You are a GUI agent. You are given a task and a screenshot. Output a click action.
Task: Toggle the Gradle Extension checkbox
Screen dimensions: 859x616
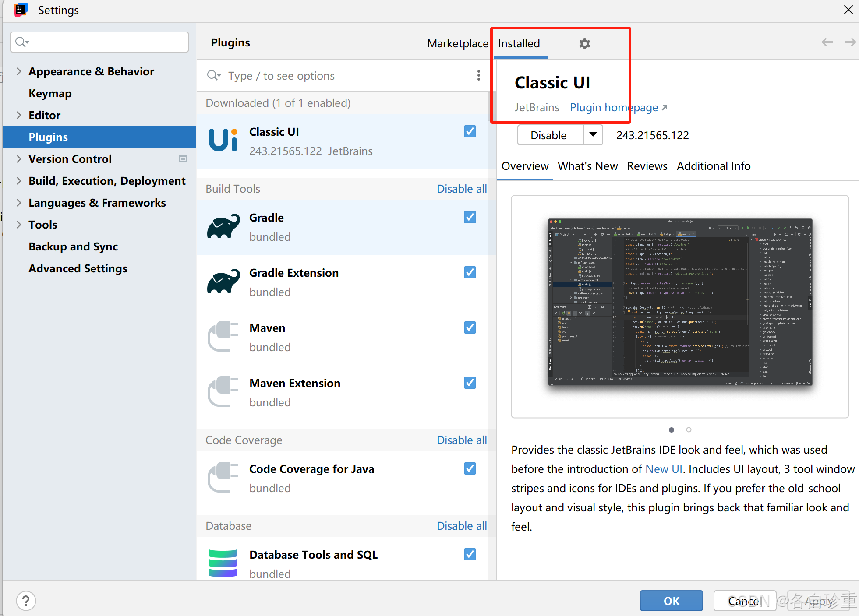(x=470, y=272)
